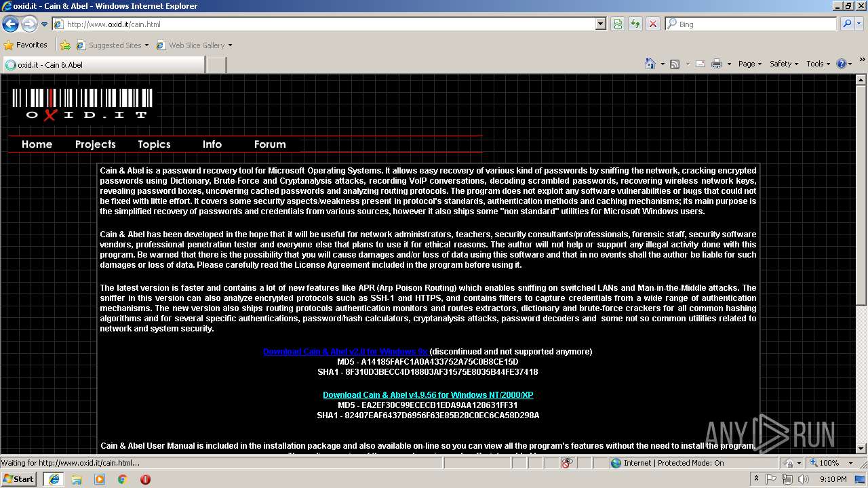Launch Windows Media Player taskbar icon
The width and height of the screenshot is (868, 488).
pos(100,479)
